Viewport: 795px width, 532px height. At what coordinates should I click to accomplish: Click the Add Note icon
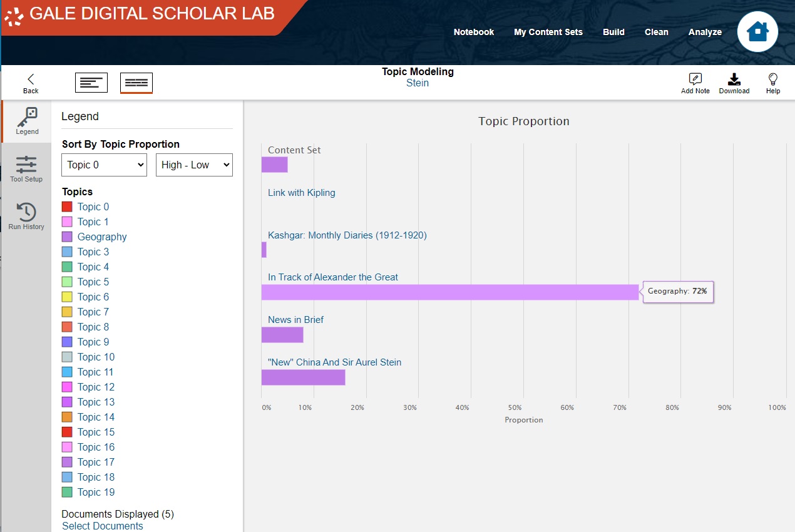(x=695, y=83)
